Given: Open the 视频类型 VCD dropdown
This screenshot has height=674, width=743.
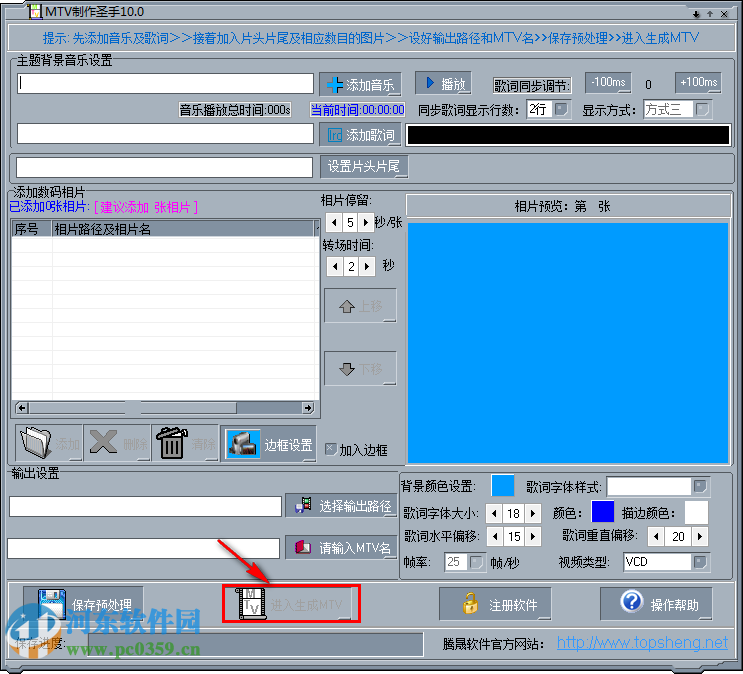Looking at the screenshot, I should tap(700, 562).
